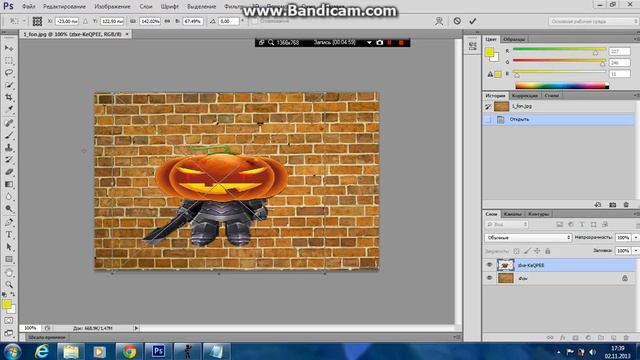640x360 pixels.
Task: Open the status bar info arrow
Action: (x=136, y=328)
